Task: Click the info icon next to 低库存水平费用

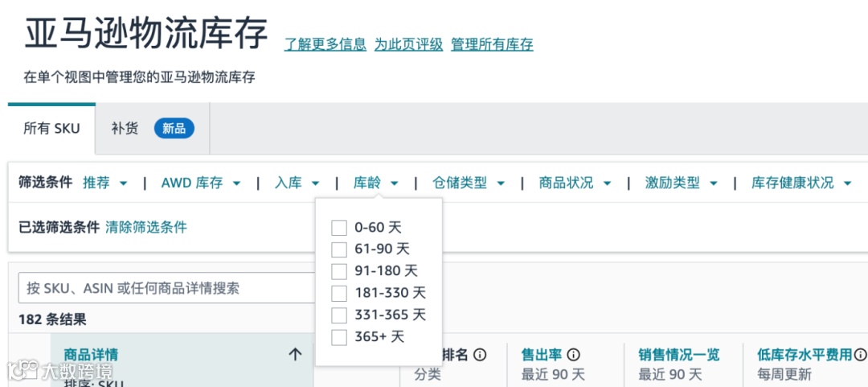Action: pyautogui.click(x=860, y=355)
